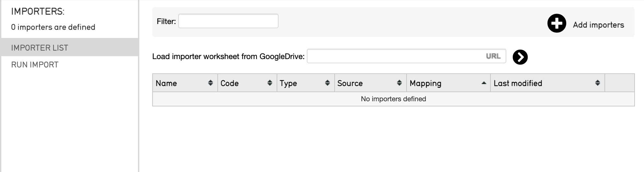
Task: Sort the table by Name header label
Action: tap(166, 83)
